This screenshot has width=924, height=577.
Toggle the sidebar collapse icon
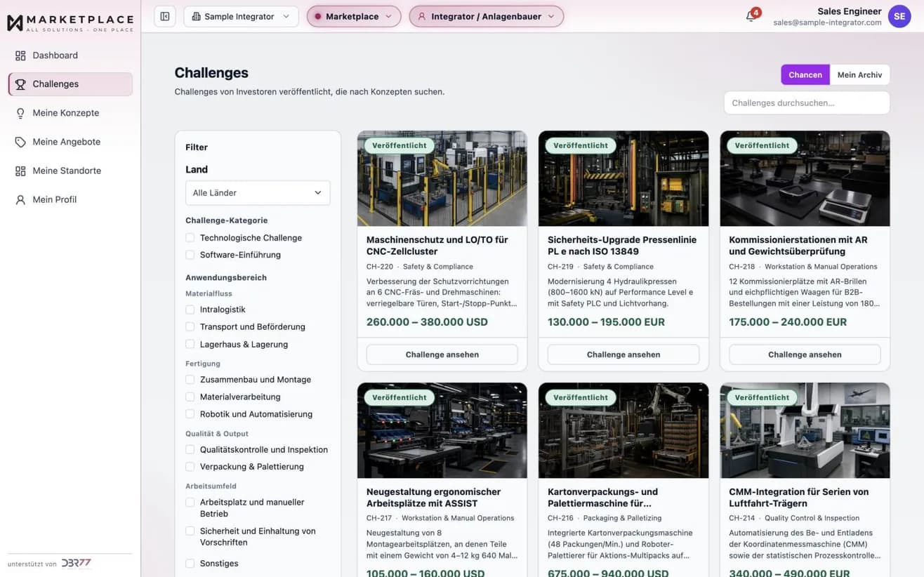165,16
